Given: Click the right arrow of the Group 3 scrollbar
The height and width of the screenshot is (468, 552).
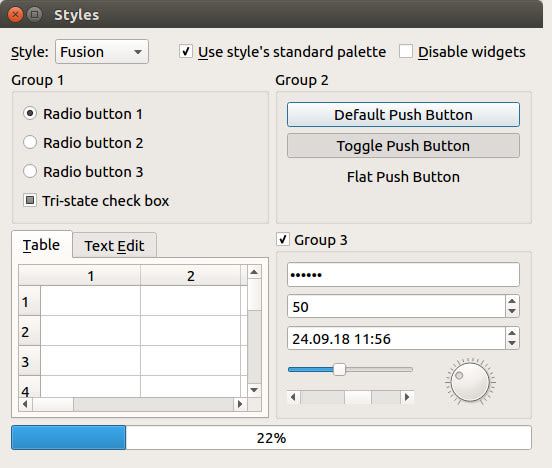Looking at the screenshot, I should click(x=407, y=397).
